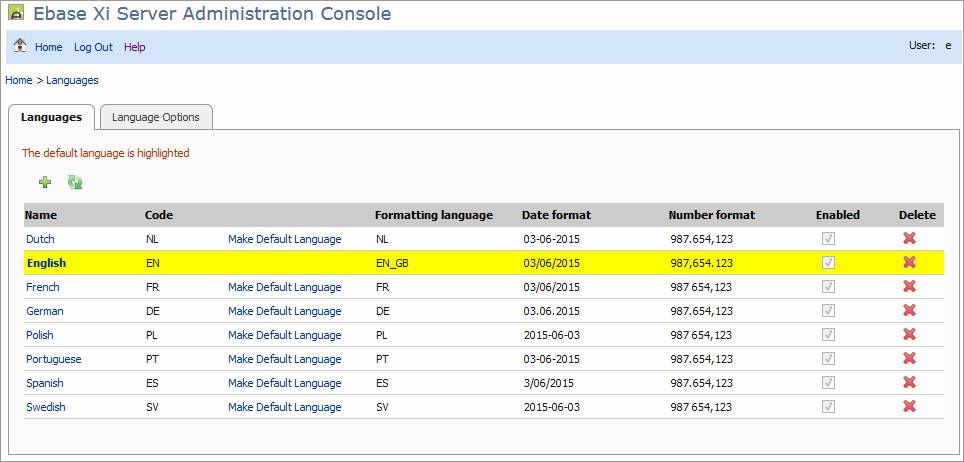Click the Delete column header
This screenshot has width=964, height=462.
(917, 215)
